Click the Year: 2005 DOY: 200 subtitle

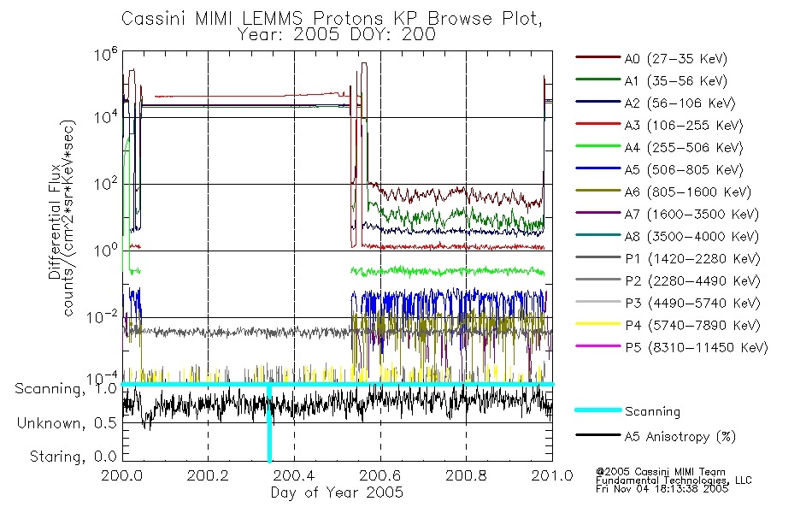336,35
